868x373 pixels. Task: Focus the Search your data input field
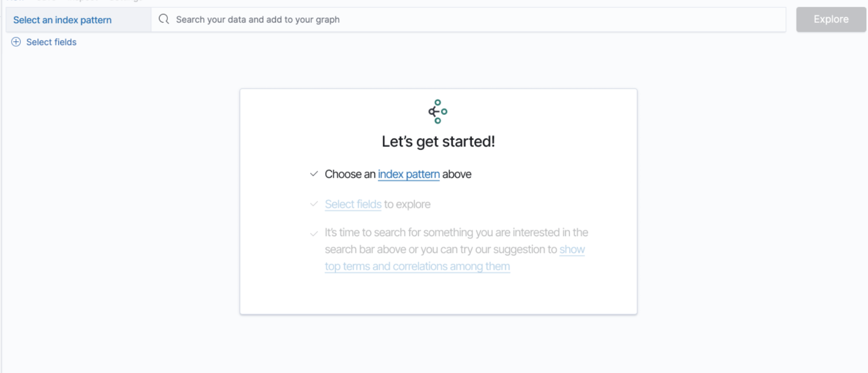[x=469, y=20]
